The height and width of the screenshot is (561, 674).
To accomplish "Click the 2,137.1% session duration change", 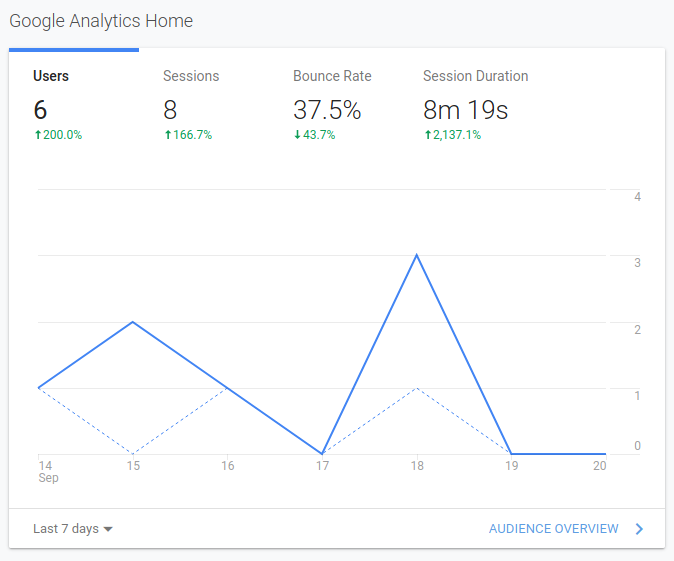I will 453,135.
